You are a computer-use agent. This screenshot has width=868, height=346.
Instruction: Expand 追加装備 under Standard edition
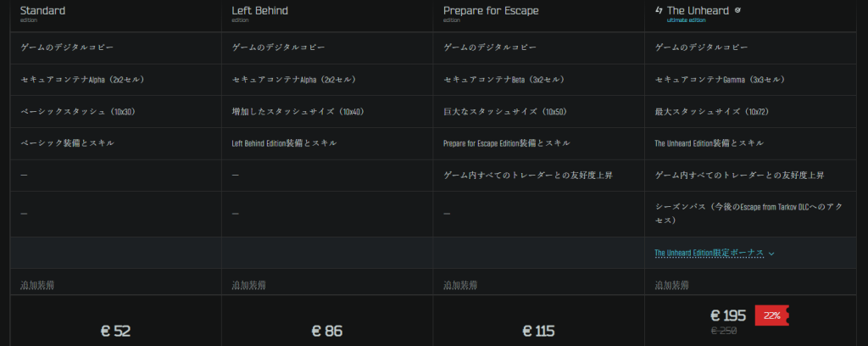[x=37, y=286]
